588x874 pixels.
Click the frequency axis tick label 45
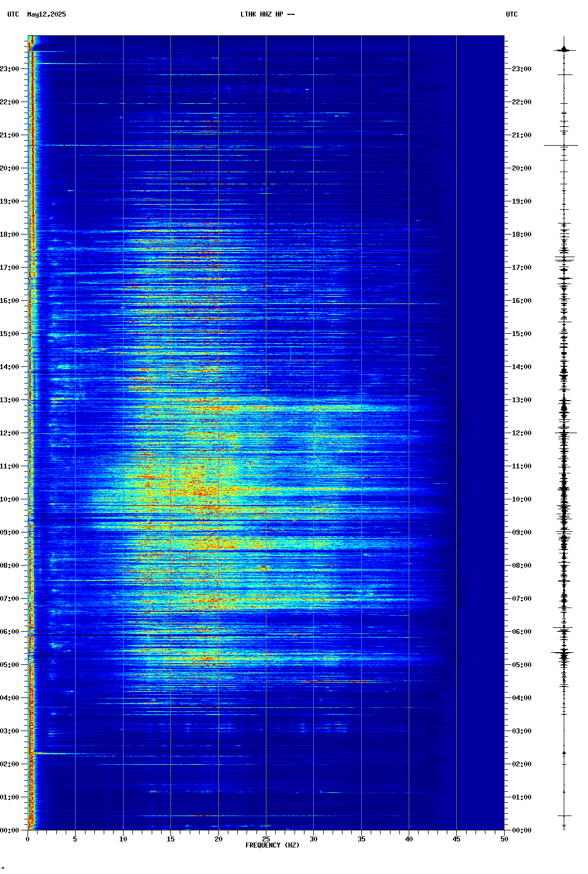click(457, 839)
